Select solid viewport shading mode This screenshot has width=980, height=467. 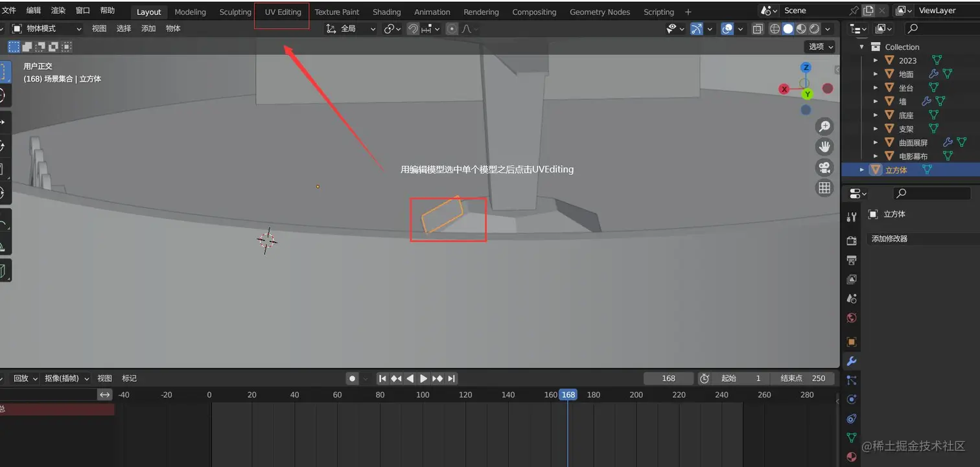coord(788,28)
